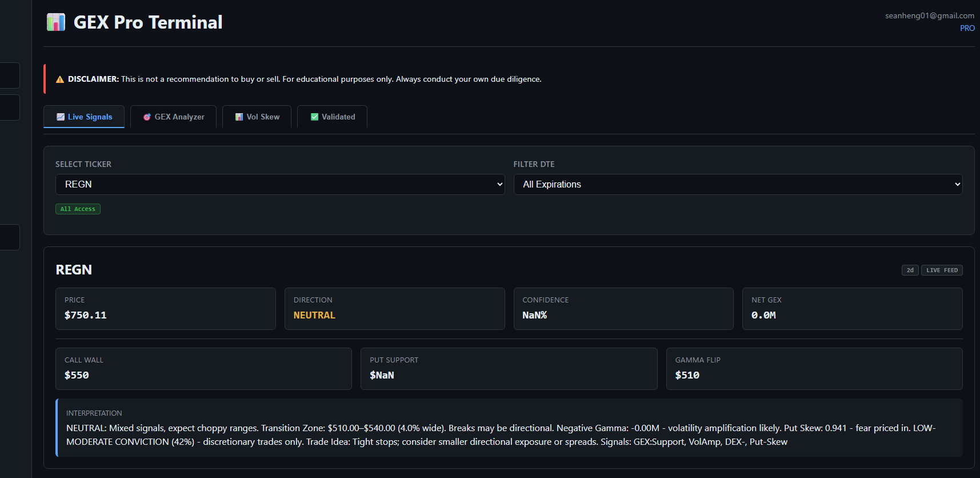Click the REGN ticker heading
This screenshot has width=980, height=478.
click(x=74, y=270)
